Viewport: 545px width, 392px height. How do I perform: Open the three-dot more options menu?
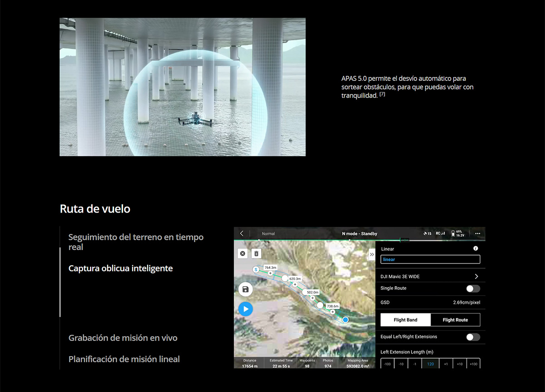pyautogui.click(x=477, y=233)
